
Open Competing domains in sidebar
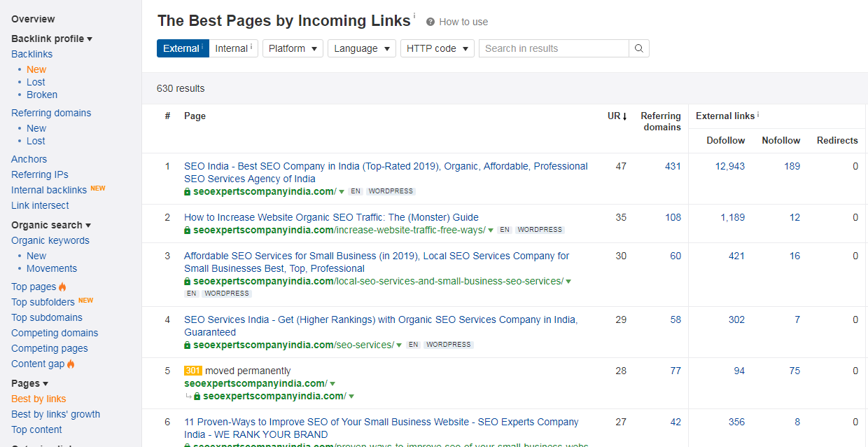tap(55, 333)
